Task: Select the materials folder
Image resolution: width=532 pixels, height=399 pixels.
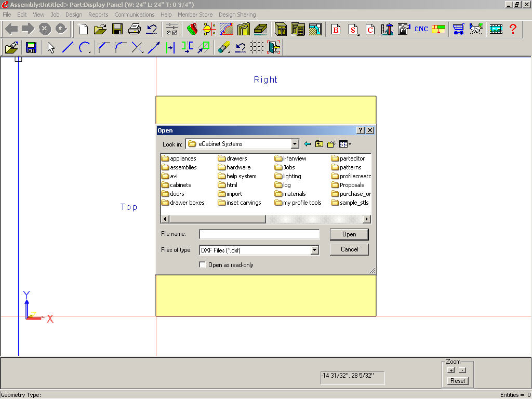Action: coord(290,194)
